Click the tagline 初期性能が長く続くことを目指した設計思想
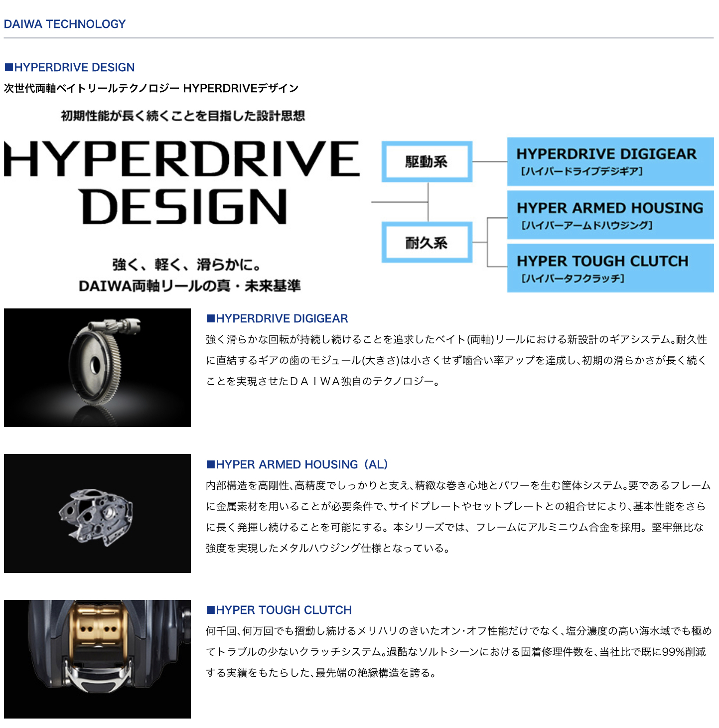Screen dimensions: 719x728 click(183, 116)
